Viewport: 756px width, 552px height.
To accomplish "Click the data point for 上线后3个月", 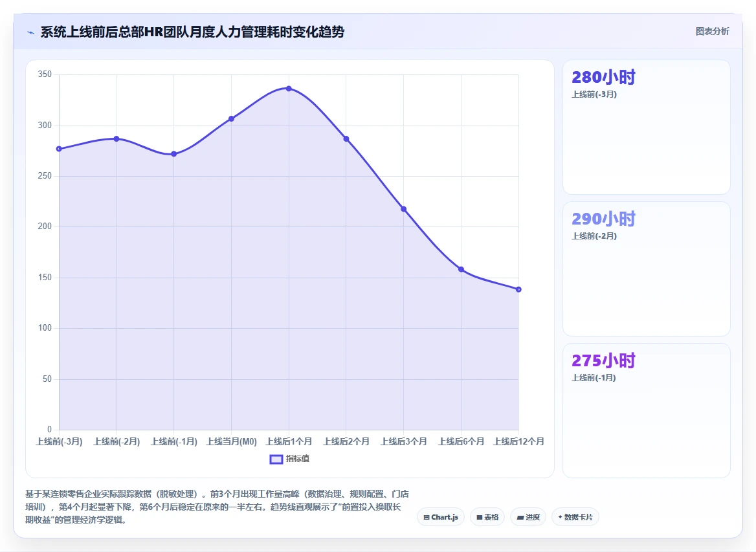I will tap(403, 209).
